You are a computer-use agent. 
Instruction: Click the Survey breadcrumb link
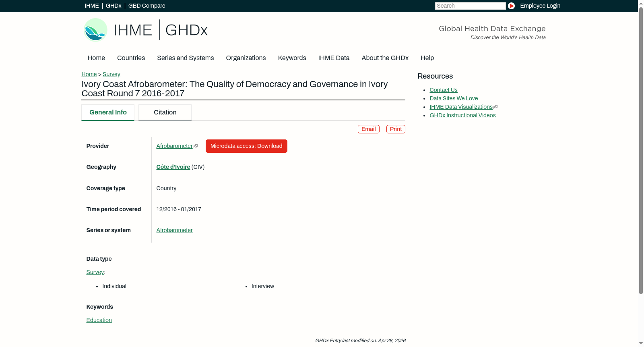coord(111,74)
